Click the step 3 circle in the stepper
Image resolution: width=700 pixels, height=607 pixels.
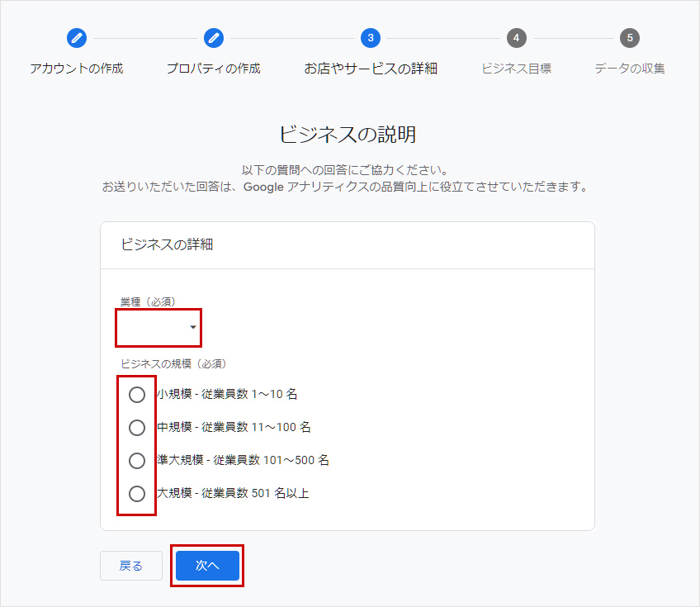pyautogui.click(x=371, y=38)
